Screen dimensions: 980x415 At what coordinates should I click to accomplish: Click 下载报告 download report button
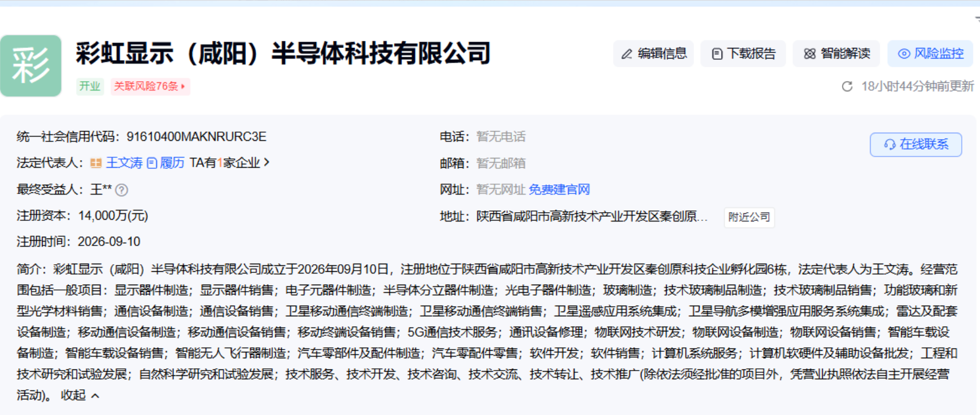[743, 54]
